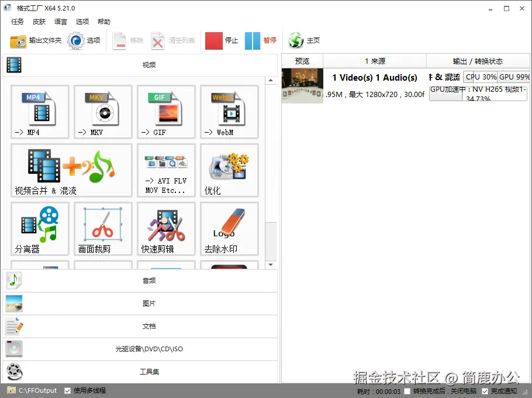Expand the 工具集 toolset section
Screen dimensions: 532x398
pyautogui.click(x=148, y=372)
